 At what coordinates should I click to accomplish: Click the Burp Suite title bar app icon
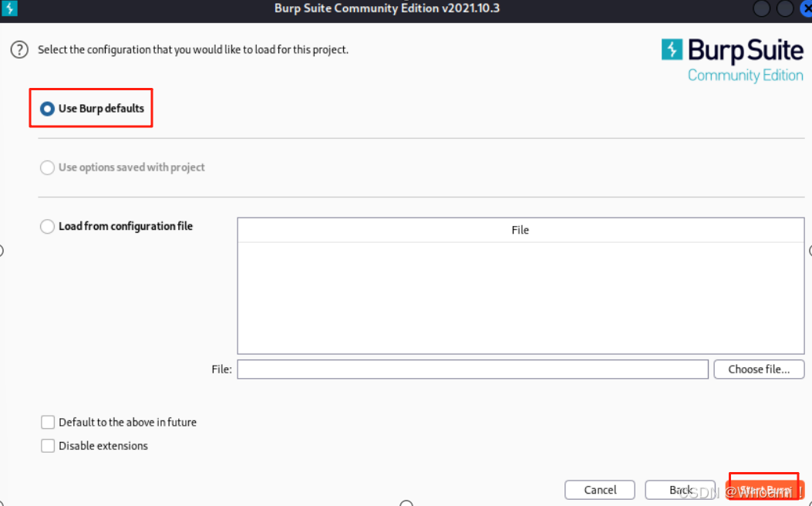click(x=9, y=8)
